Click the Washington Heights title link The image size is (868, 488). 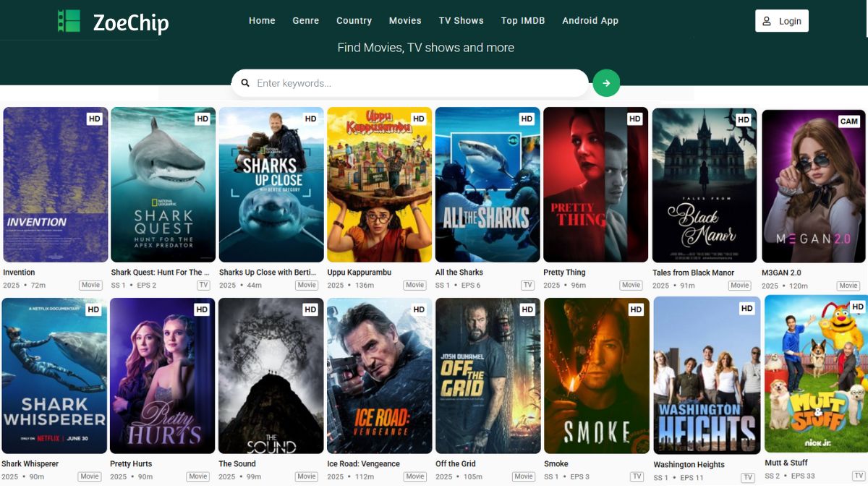point(689,465)
